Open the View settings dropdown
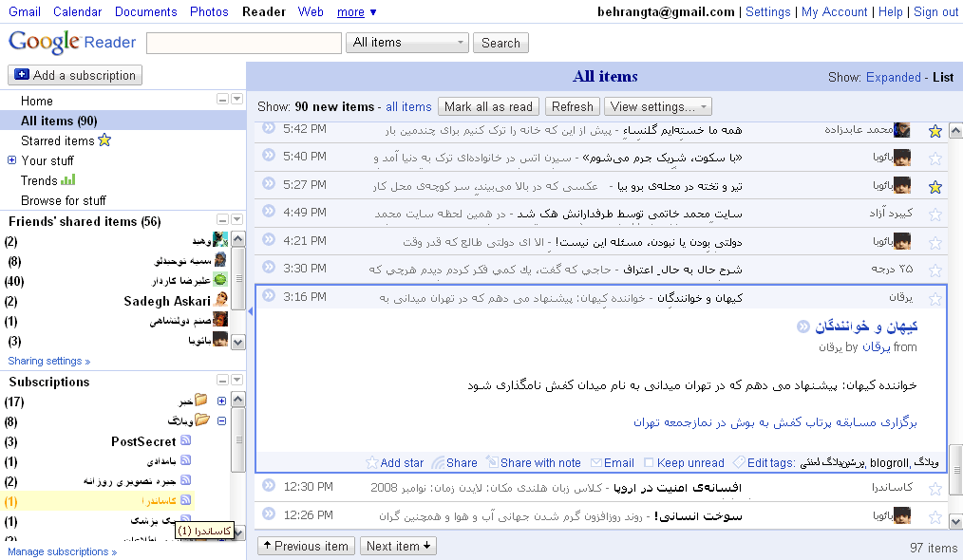Viewport: 963px width, 560px height. [x=657, y=106]
